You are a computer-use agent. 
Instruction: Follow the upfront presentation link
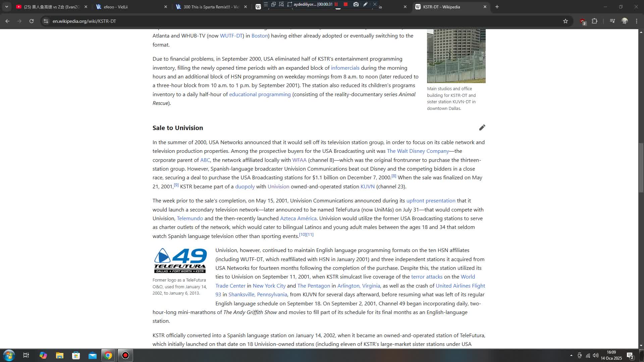pyautogui.click(x=431, y=201)
